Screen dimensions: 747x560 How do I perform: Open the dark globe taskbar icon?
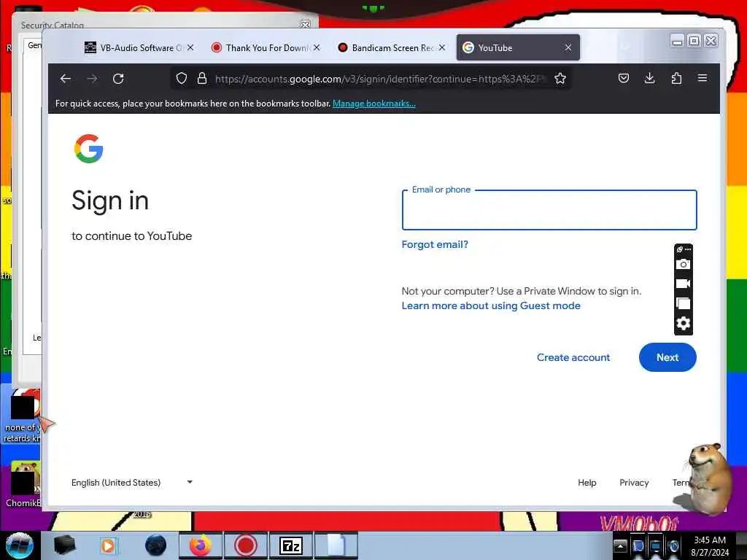[x=156, y=545]
